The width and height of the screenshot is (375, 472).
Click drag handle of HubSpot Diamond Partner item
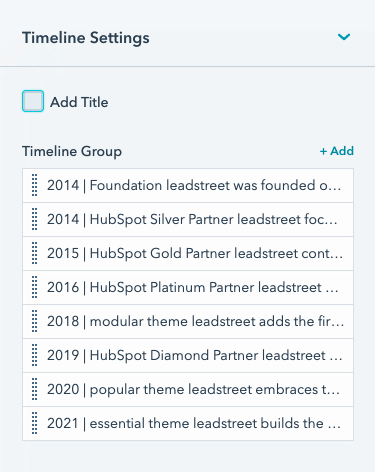coord(34,355)
